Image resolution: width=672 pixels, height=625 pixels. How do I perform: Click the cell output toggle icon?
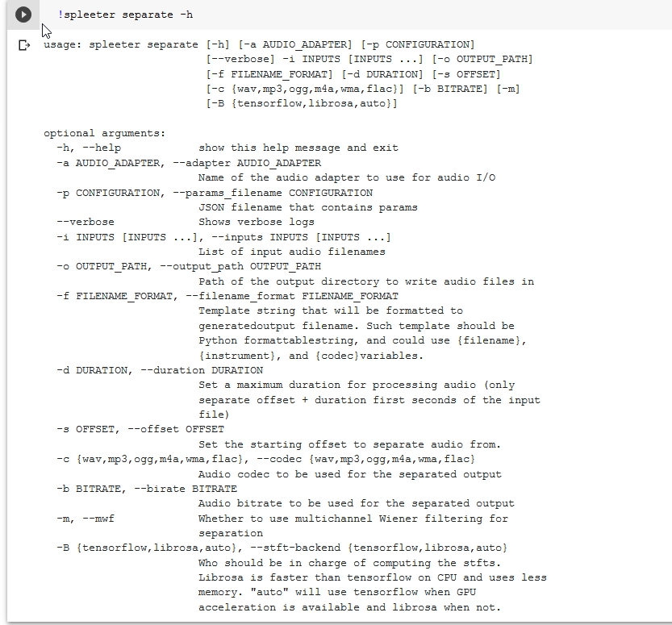point(24,44)
